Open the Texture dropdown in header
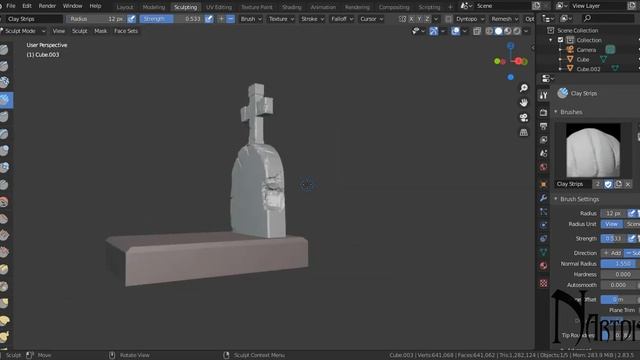The image size is (640, 360). (x=281, y=19)
